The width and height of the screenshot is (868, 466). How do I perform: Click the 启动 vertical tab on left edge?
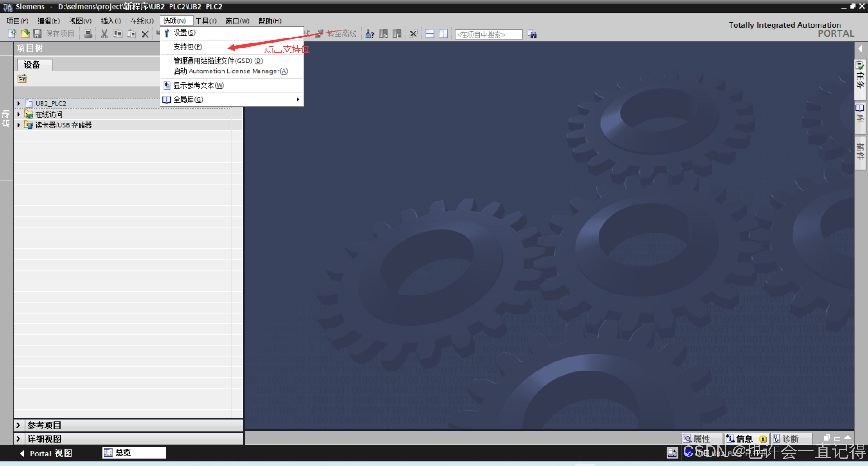[6, 118]
